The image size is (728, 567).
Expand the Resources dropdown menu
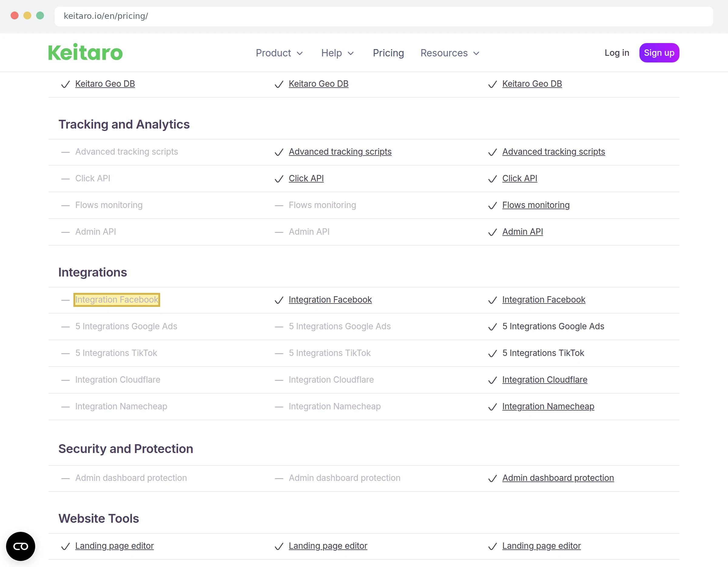(450, 53)
